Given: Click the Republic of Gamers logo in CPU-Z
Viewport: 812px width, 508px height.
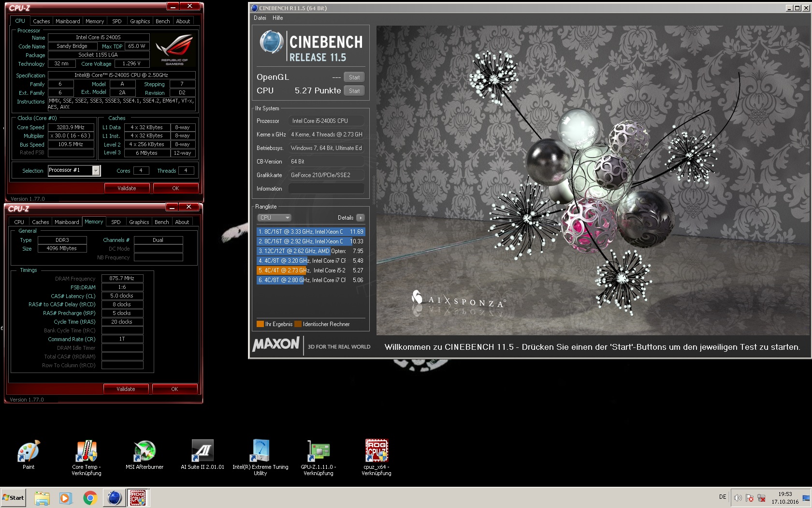Looking at the screenshot, I should coord(174,50).
